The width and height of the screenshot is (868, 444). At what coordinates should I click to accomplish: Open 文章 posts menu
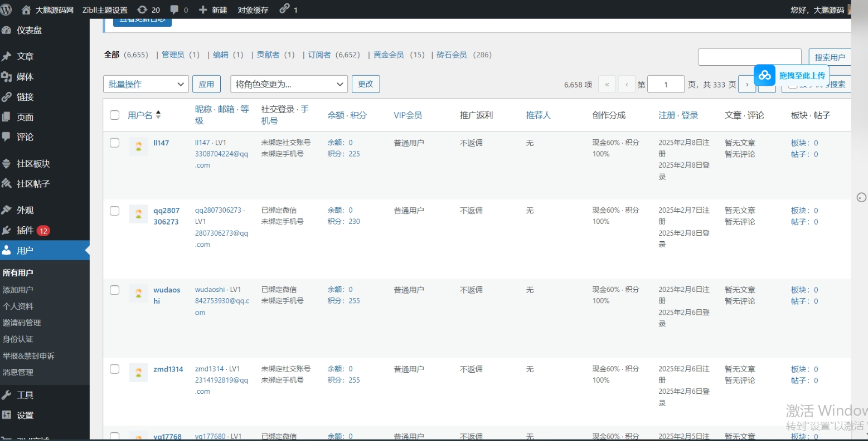45,56
